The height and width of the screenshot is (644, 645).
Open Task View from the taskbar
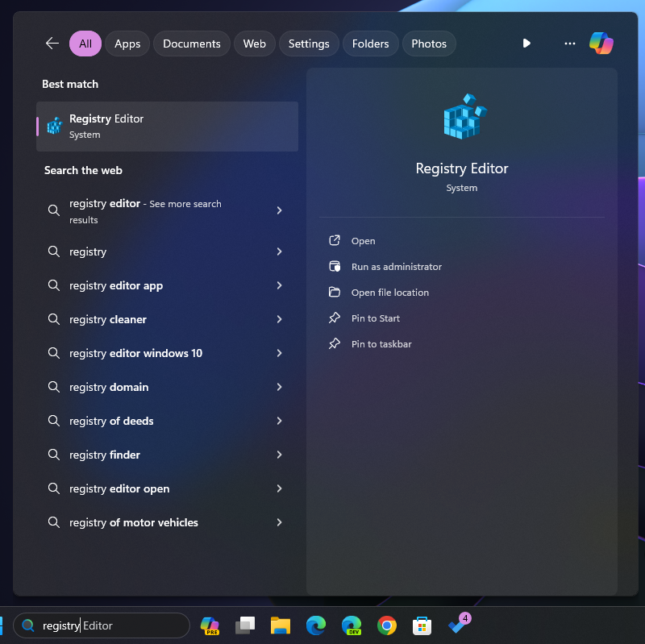[245, 625]
